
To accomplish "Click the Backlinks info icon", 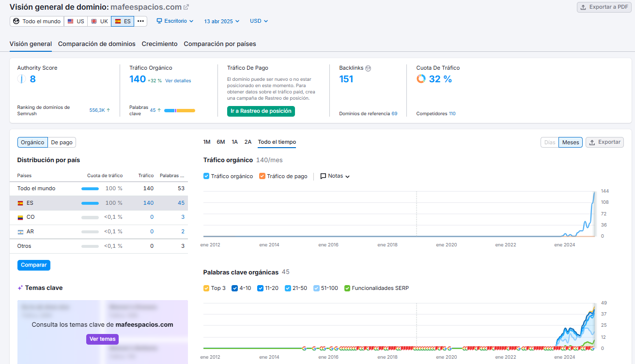I will pos(368,68).
